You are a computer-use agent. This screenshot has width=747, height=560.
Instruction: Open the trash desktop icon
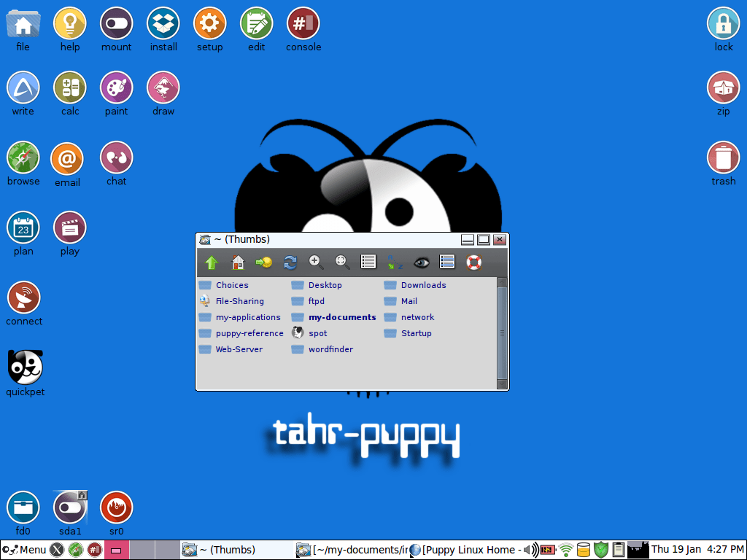(723, 164)
